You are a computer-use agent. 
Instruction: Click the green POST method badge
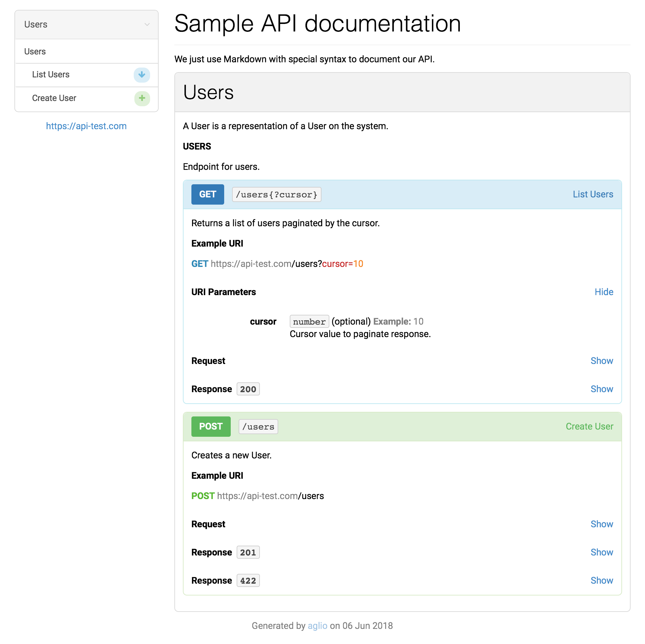click(211, 427)
